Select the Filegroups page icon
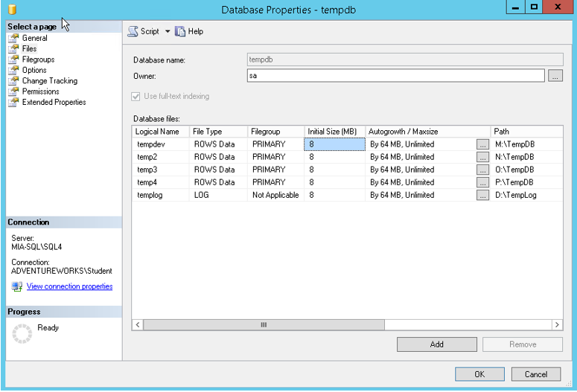The image size is (577, 392). pyautogui.click(x=13, y=60)
